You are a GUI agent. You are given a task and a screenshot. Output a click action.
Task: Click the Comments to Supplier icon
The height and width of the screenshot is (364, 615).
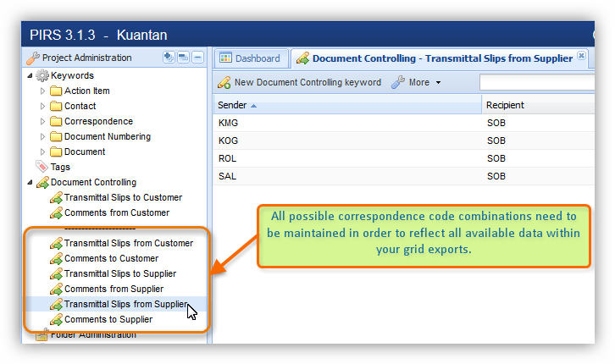(x=56, y=320)
